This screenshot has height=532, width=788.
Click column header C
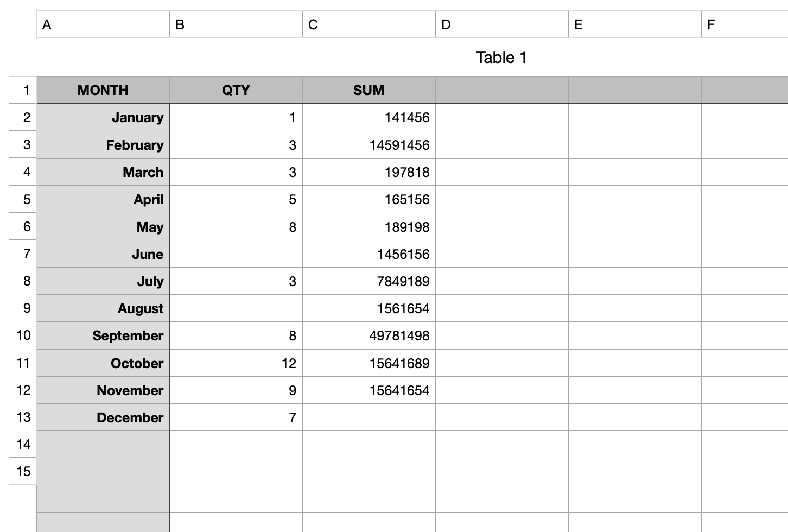(369, 24)
